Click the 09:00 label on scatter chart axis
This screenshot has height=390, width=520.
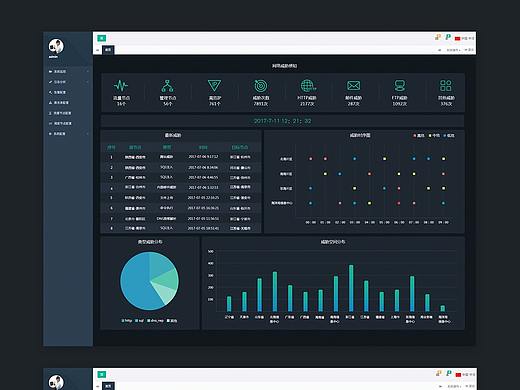pyautogui.click(x=443, y=222)
